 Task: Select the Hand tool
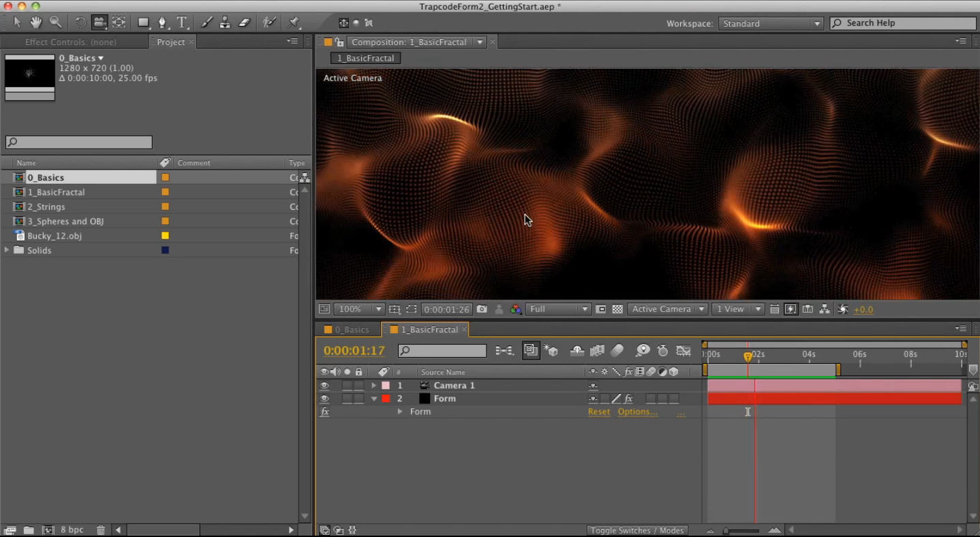pyautogui.click(x=35, y=22)
